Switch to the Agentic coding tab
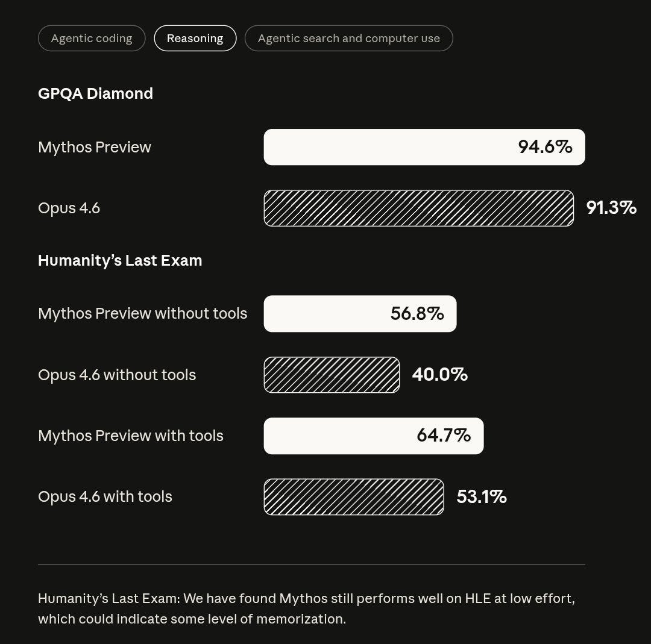 91,38
